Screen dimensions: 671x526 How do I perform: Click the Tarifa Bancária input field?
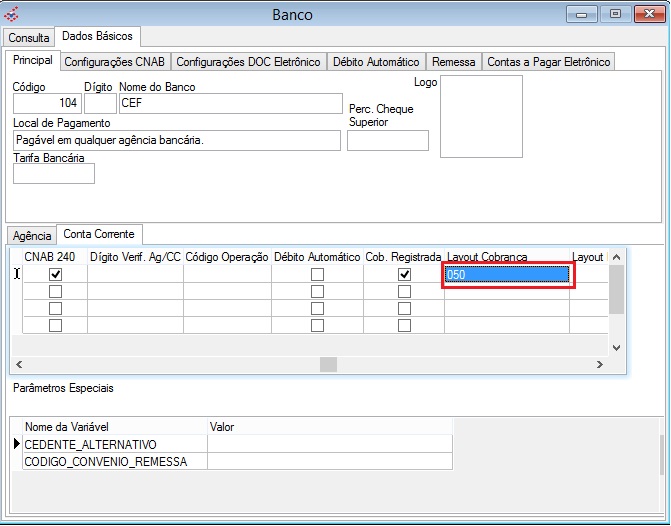(54, 174)
